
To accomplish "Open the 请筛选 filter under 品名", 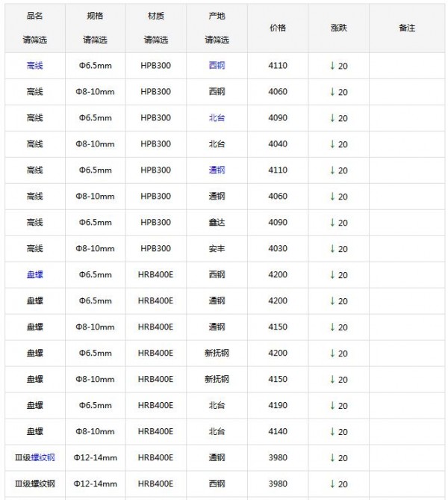I will [x=35, y=40].
